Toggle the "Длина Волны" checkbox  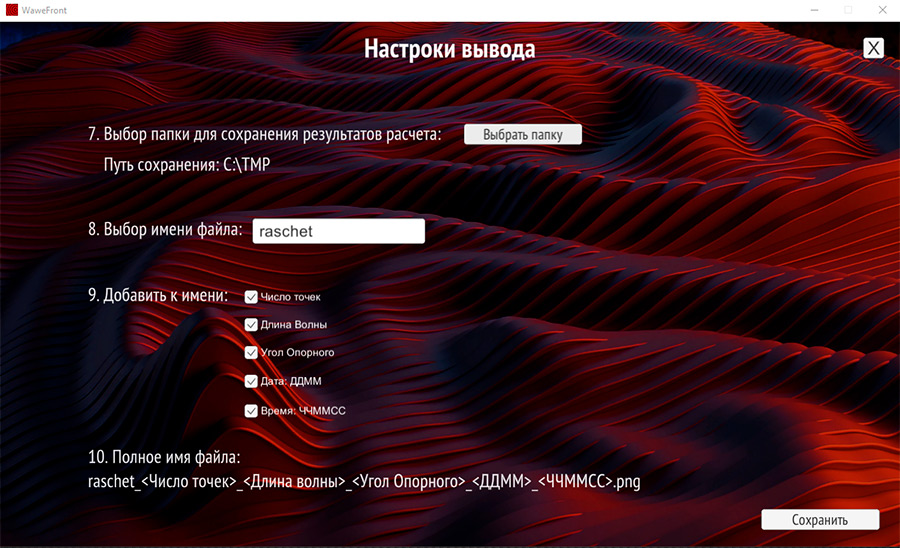pyautogui.click(x=251, y=325)
